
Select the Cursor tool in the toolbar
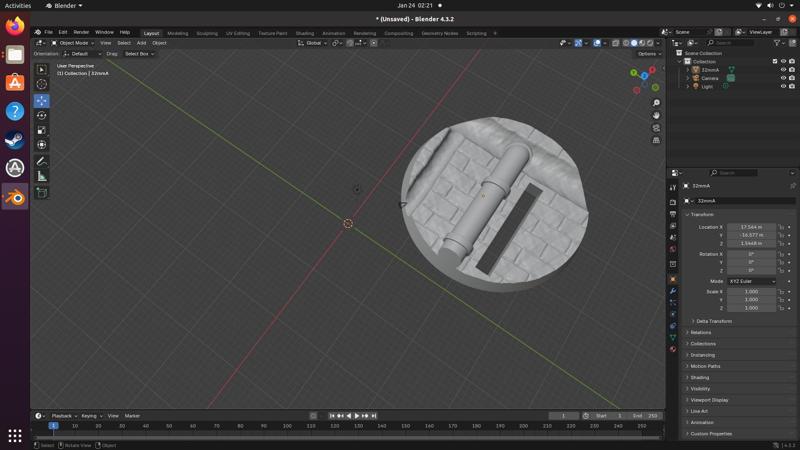[x=42, y=84]
